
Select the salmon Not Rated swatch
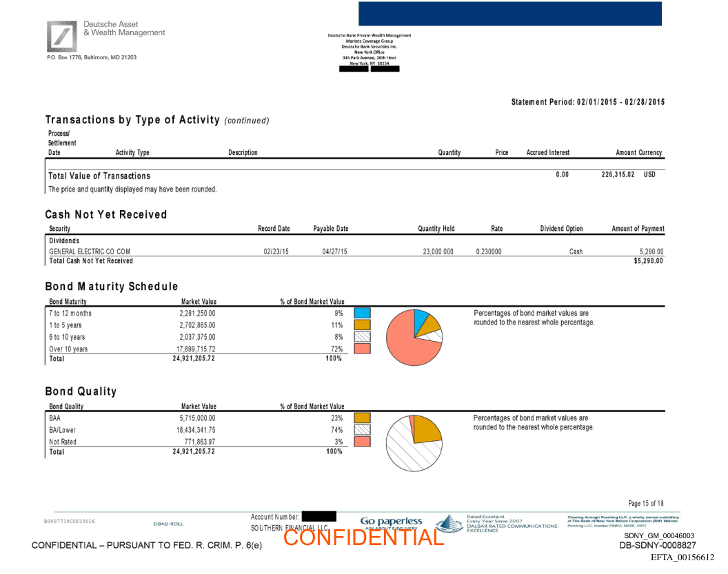362,441
